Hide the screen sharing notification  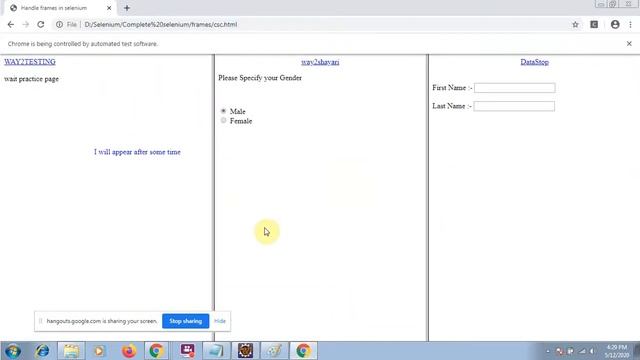(220, 321)
